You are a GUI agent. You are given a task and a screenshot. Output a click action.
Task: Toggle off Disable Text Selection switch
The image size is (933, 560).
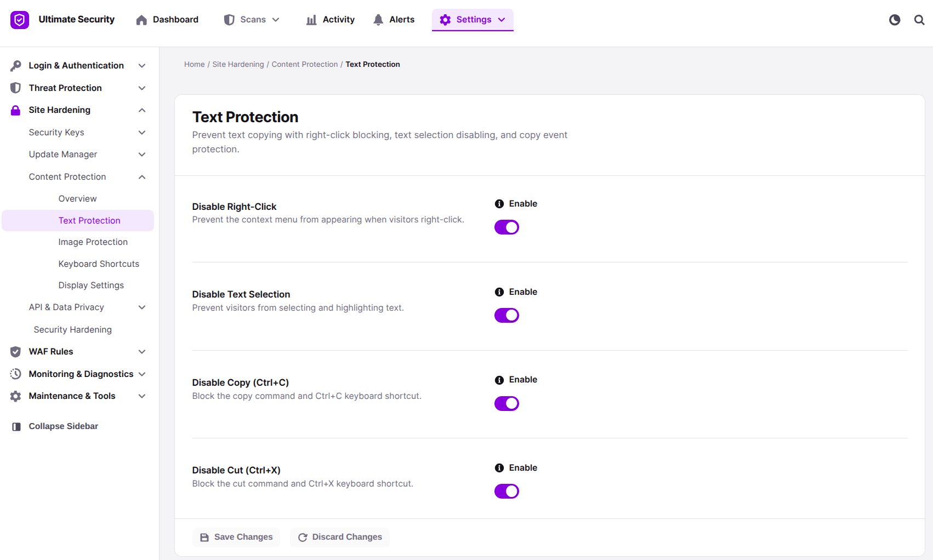click(x=507, y=316)
